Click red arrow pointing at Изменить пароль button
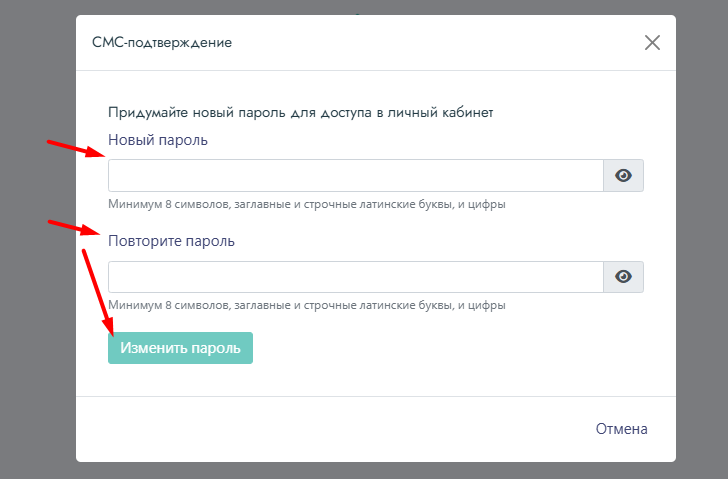This screenshot has width=728, height=479. pos(98,292)
